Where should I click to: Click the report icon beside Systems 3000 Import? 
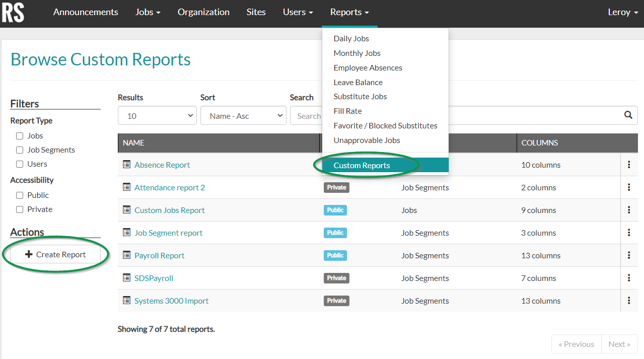(127, 300)
